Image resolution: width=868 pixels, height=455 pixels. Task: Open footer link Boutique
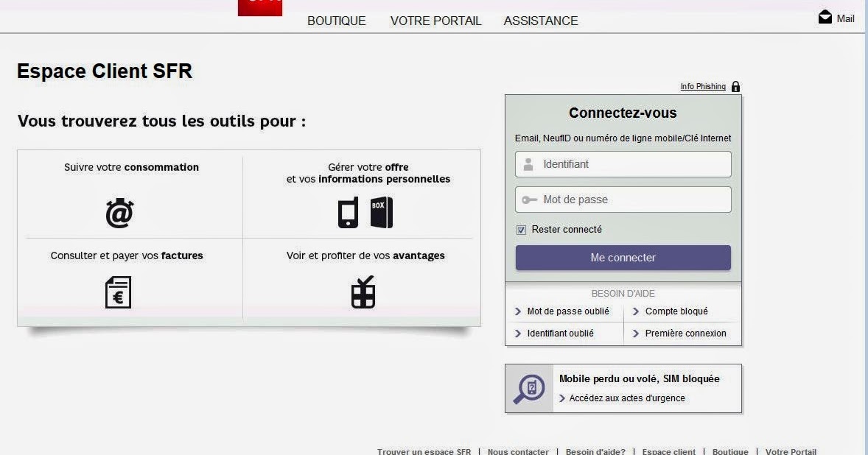[x=730, y=451]
